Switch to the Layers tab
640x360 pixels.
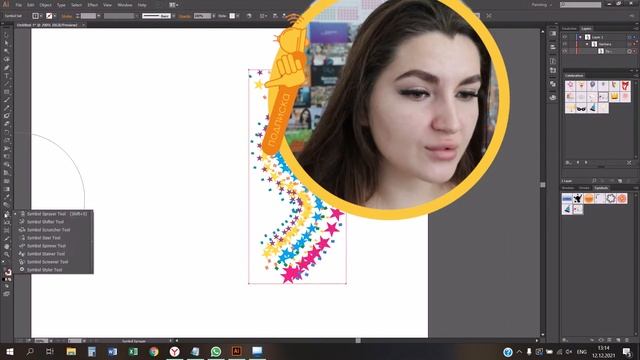pos(586,29)
